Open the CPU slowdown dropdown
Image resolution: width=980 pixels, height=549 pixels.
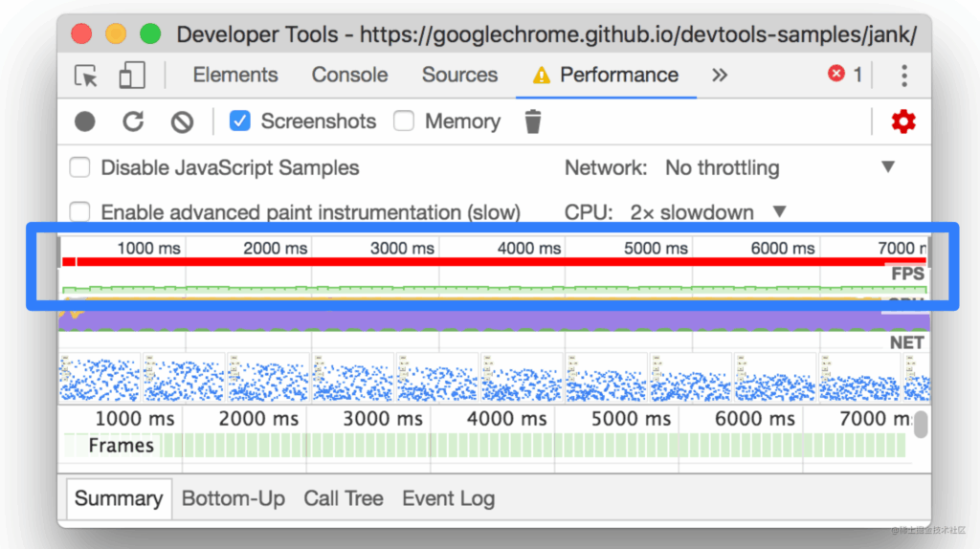[707, 212]
